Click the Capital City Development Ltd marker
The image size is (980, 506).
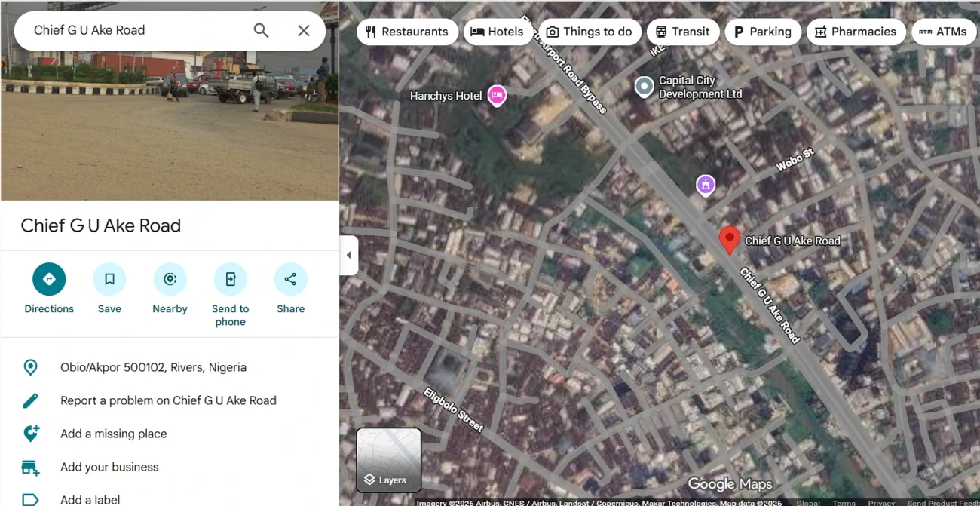(644, 87)
